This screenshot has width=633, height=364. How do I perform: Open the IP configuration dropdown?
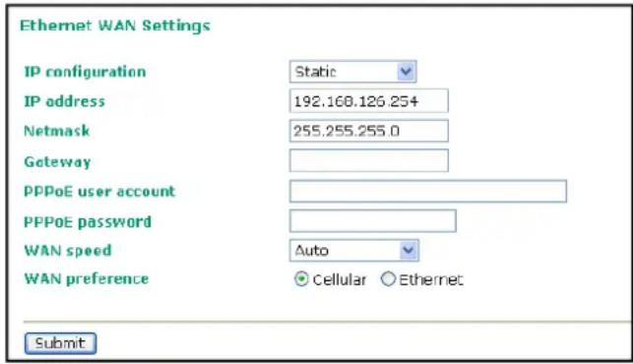(352, 72)
